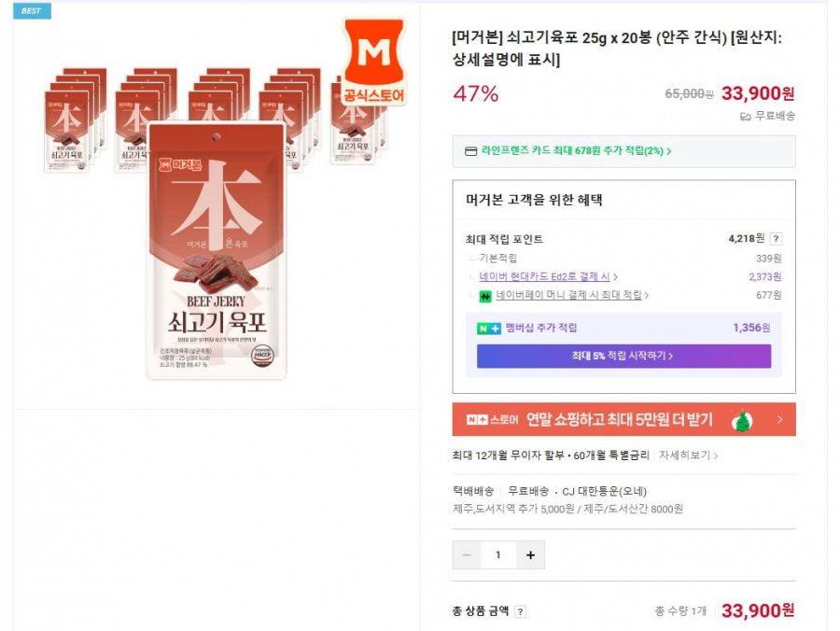The width and height of the screenshot is (840, 631).
Task: Expand the 라인프렌즈 카드 적립 details
Action: (x=576, y=151)
